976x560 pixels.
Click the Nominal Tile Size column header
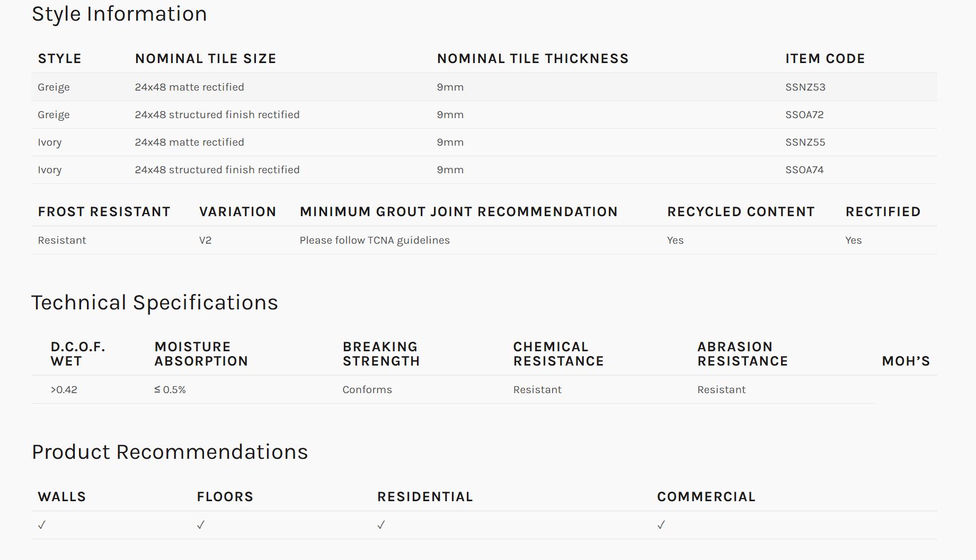click(206, 58)
